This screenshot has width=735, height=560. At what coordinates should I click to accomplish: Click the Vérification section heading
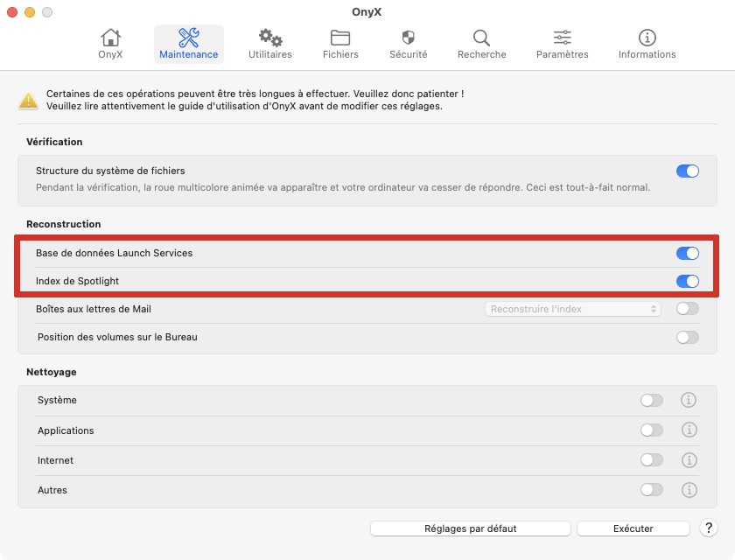(54, 142)
